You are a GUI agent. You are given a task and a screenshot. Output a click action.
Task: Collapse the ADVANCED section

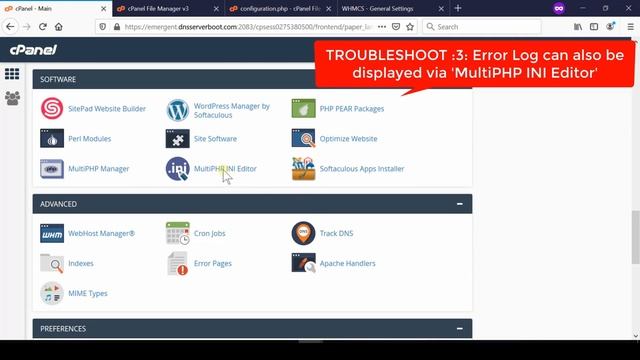[x=460, y=204]
